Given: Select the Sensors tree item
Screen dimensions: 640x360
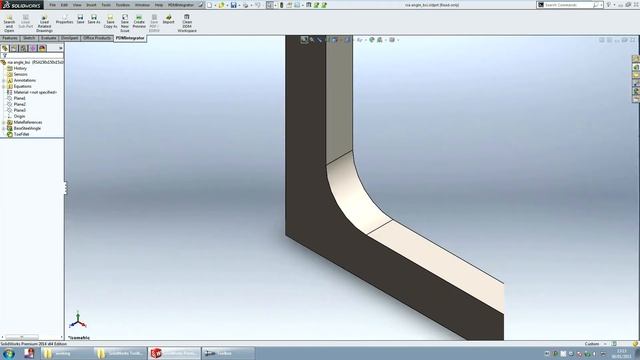Looking at the screenshot, I should [20, 74].
